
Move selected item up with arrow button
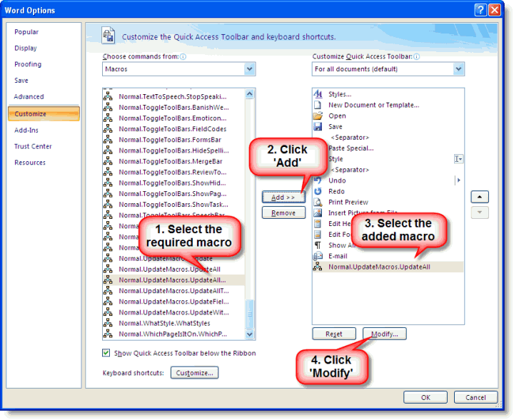pyautogui.click(x=480, y=197)
